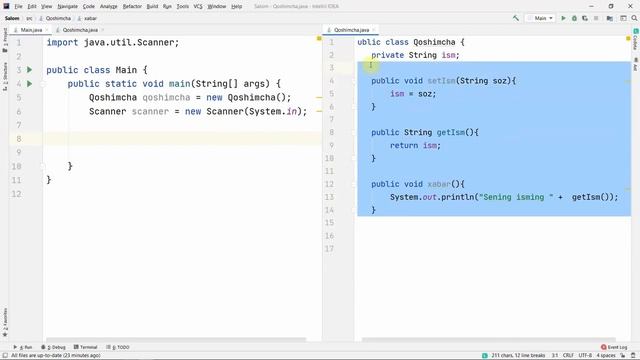Open the Refactor menu
The width and height of the screenshot is (640, 360).
click(x=132, y=7)
